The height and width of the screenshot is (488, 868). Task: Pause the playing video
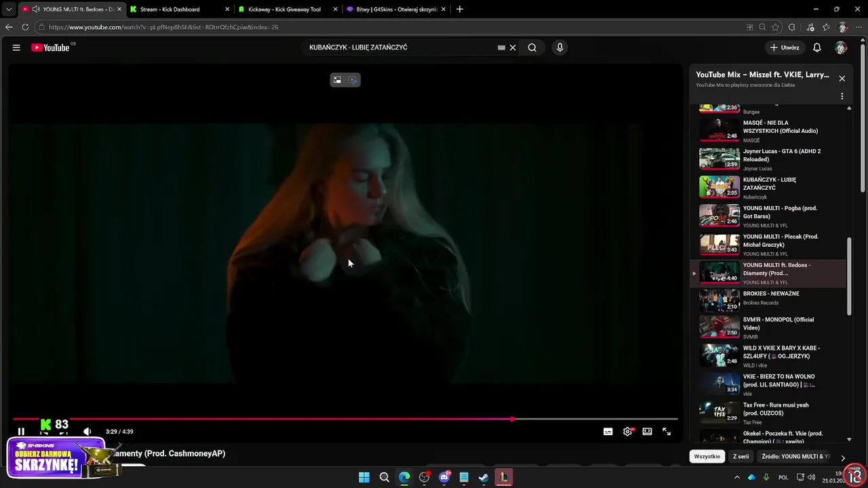click(21, 432)
